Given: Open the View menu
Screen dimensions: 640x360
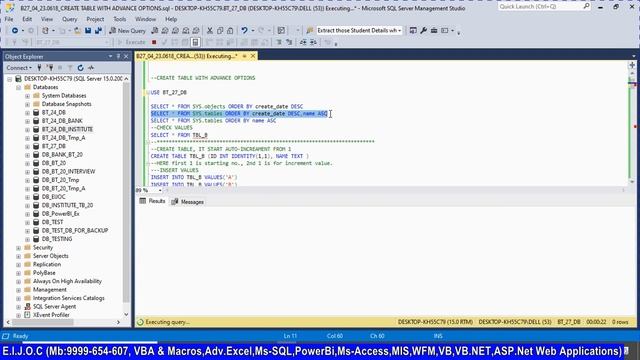Looking at the screenshot, I should point(47,19).
